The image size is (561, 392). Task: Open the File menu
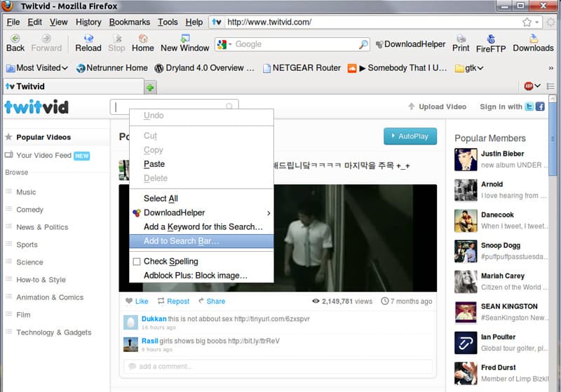click(13, 22)
